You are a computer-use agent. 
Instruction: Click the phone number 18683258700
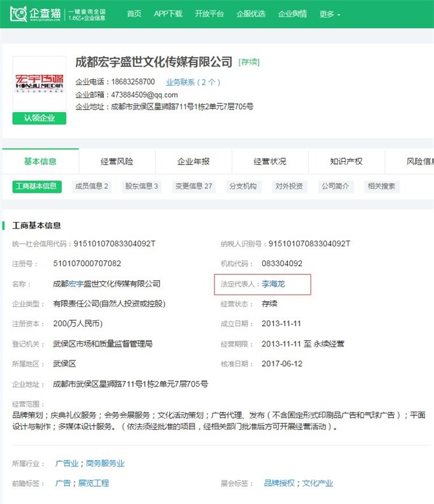pyautogui.click(x=133, y=82)
